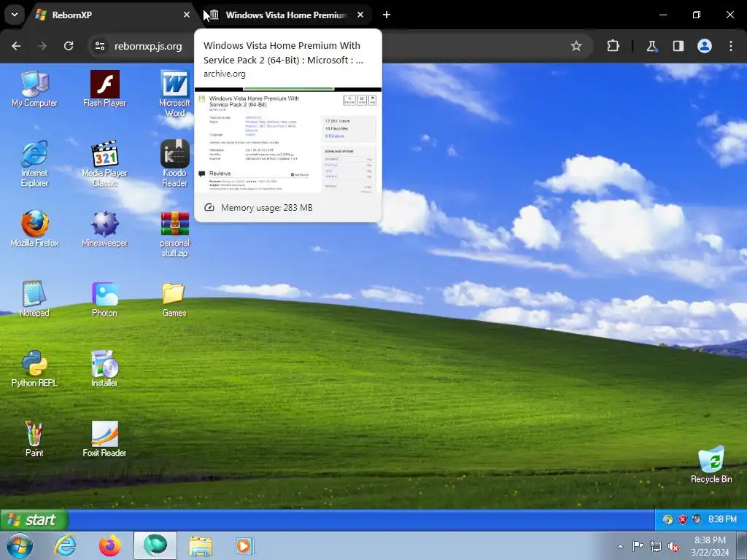This screenshot has height=560, width=747.
Task: Open the Installer desktop icon
Action: (104, 368)
